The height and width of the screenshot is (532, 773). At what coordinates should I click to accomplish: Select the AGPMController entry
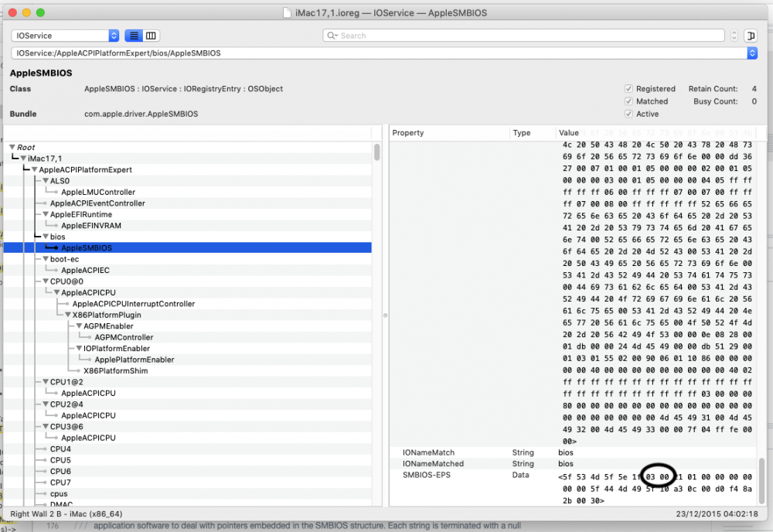point(124,337)
